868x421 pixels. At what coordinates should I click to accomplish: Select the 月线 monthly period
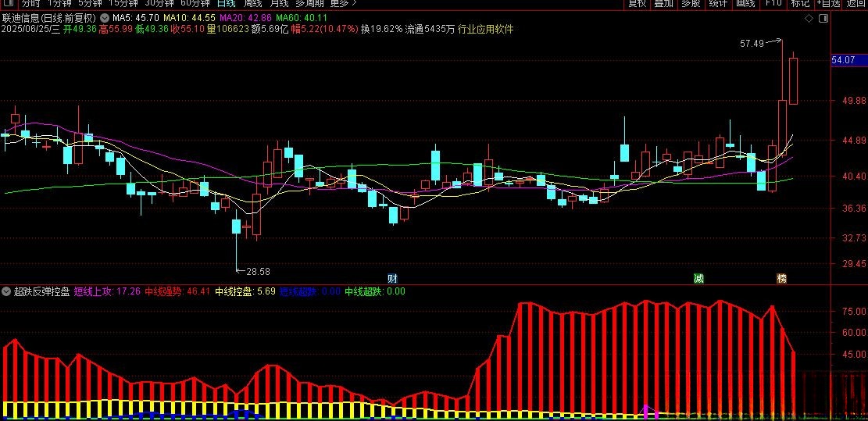[x=280, y=4]
